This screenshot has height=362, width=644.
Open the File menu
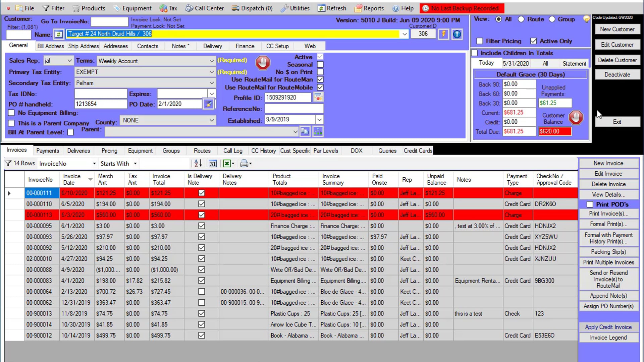point(25,8)
